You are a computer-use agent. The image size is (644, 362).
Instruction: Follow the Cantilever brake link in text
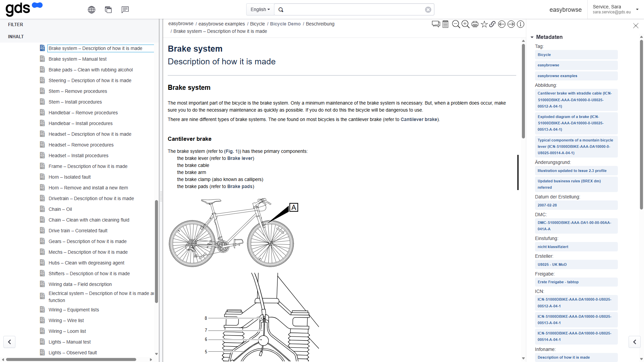coord(419,119)
